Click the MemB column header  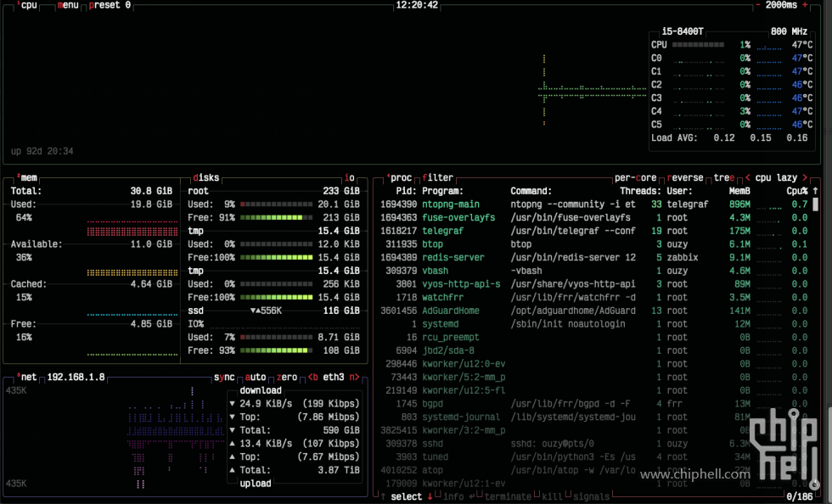tap(739, 191)
